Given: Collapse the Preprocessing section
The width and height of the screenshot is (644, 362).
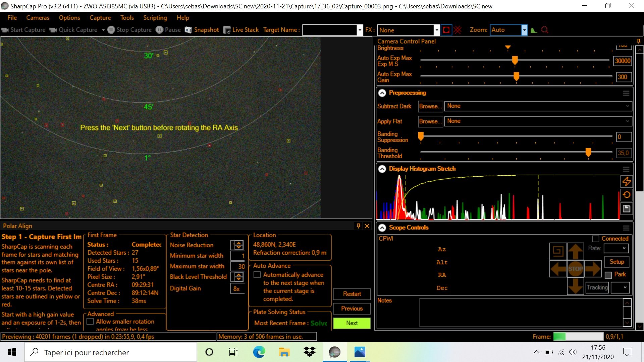Looking at the screenshot, I should tap(382, 93).
